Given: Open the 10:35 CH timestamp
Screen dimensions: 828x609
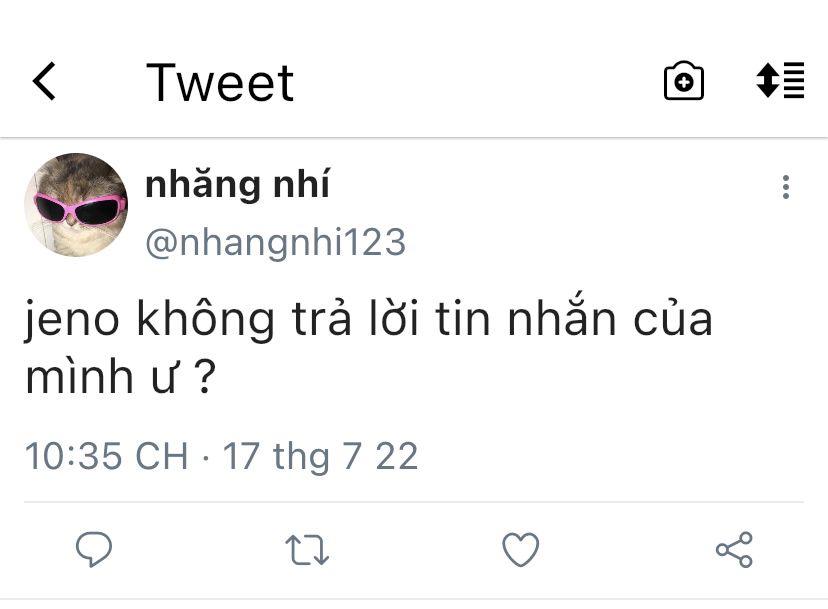Looking at the screenshot, I should pyautogui.click(x=107, y=456).
